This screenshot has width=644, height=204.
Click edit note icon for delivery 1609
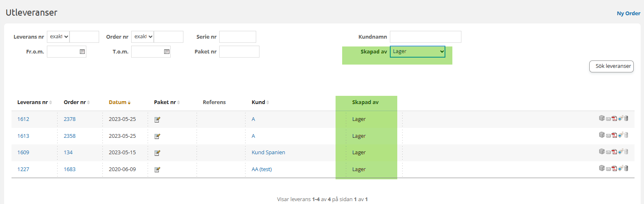[x=157, y=153]
